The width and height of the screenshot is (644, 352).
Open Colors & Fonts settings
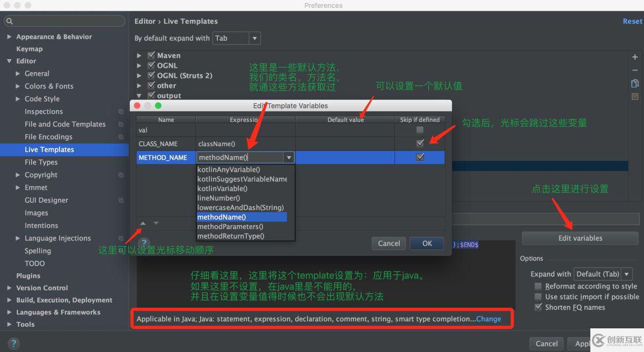(48, 86)
